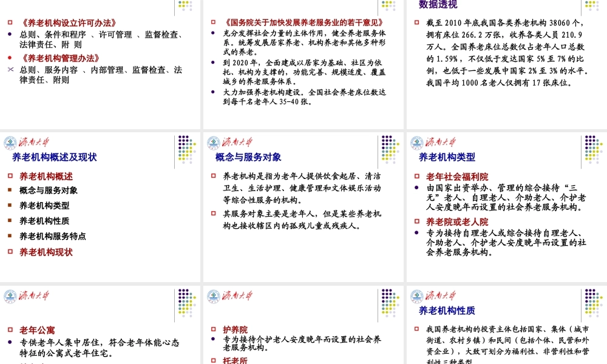The height and width of the screenshot is (364, 607).
Task: Select the bullet starting 大力加强养老机构建设
Action: point(304,96)
